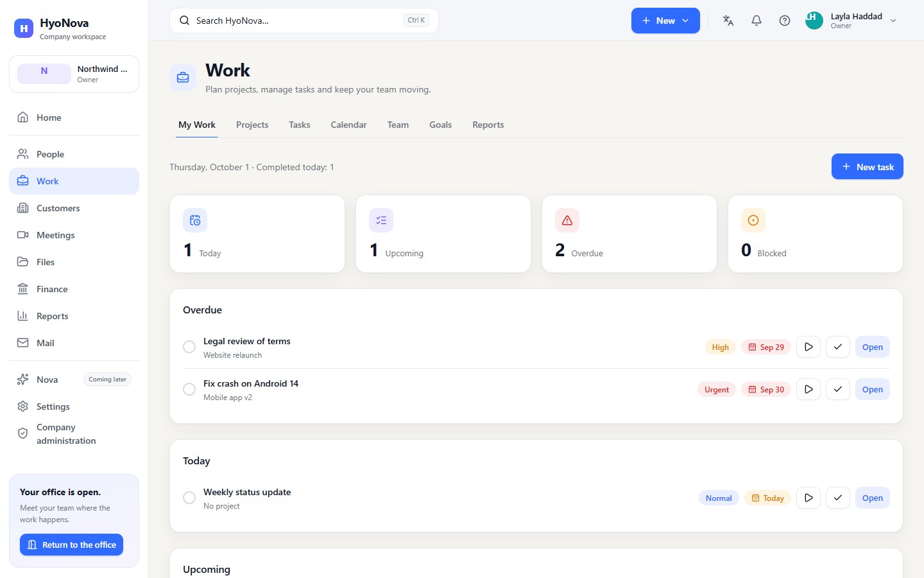
Task: Open Mail in sidebar
Action: coord(74,343)
